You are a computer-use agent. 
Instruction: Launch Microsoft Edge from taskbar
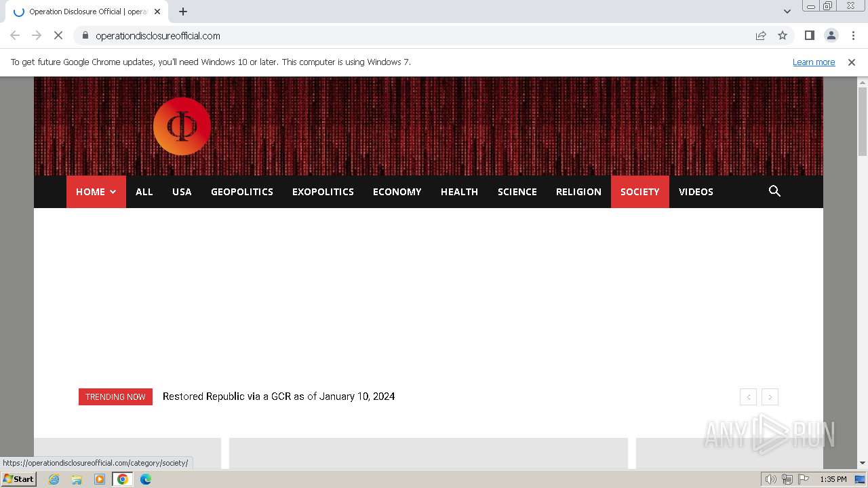[x=146, y=479]
